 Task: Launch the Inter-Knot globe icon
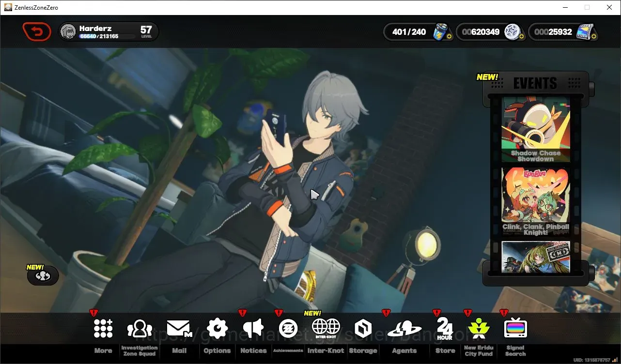coord(326,329)
